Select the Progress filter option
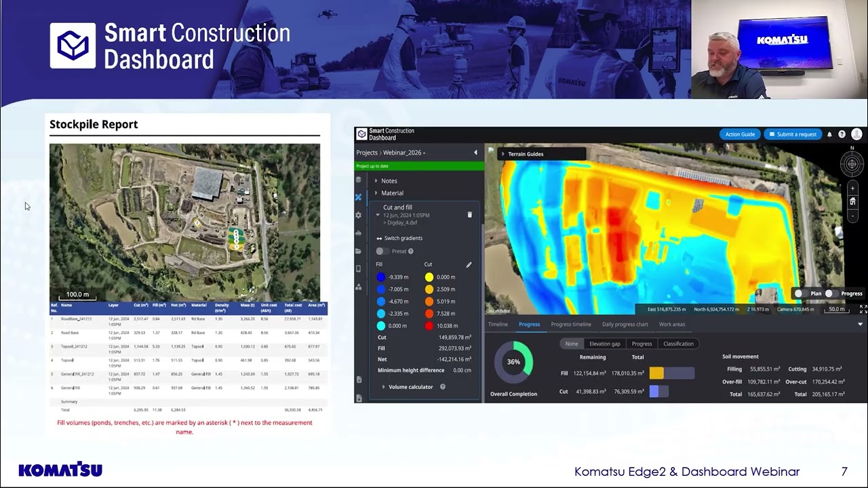The width and height of the screenshot is (868, 488). 642,344
